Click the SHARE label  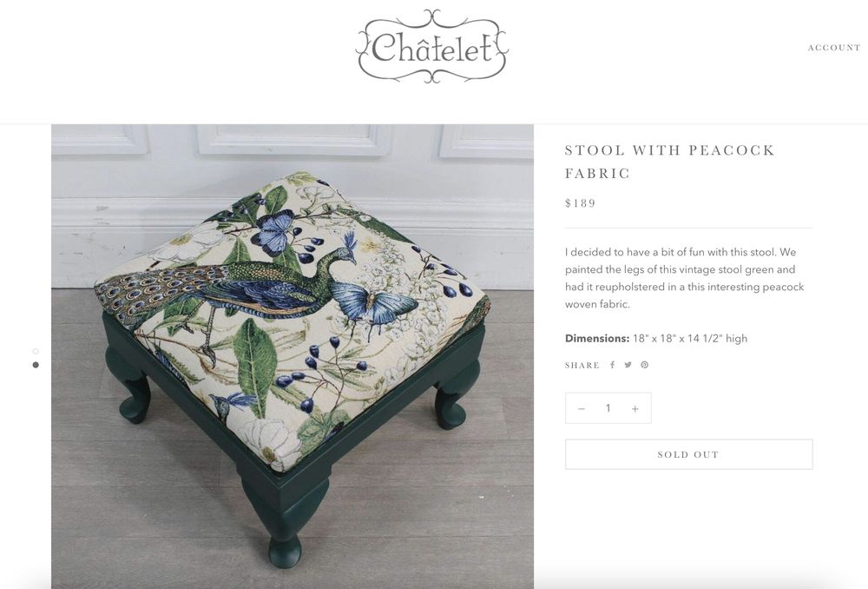[582, 365]
